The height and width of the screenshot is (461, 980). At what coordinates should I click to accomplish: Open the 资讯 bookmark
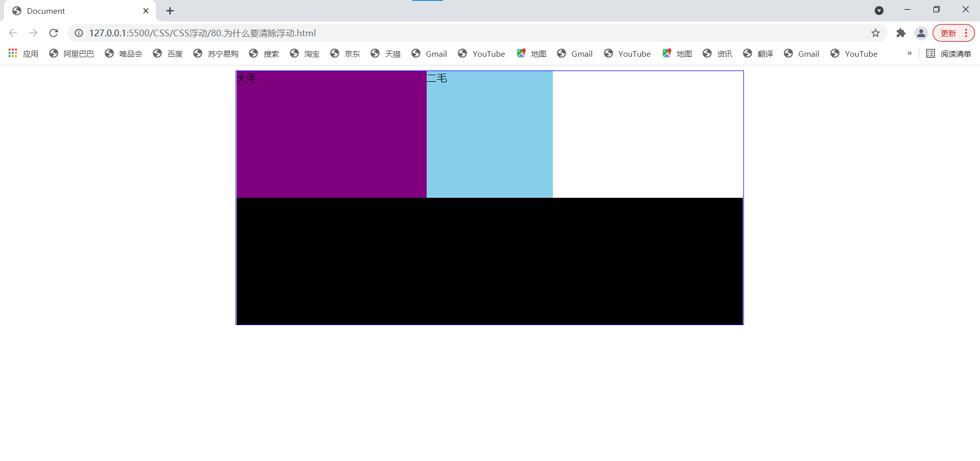pyautogui.click(x=717, y=54)
